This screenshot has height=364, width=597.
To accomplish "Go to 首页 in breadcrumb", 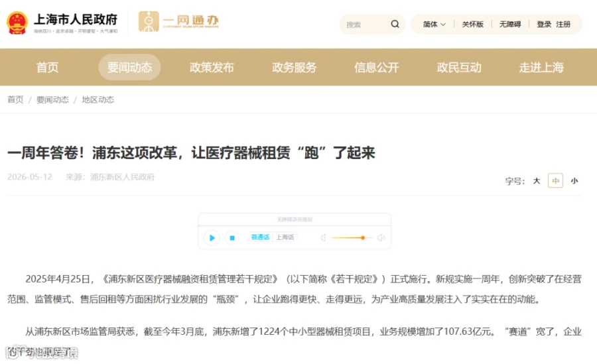I will coord(15,99).
